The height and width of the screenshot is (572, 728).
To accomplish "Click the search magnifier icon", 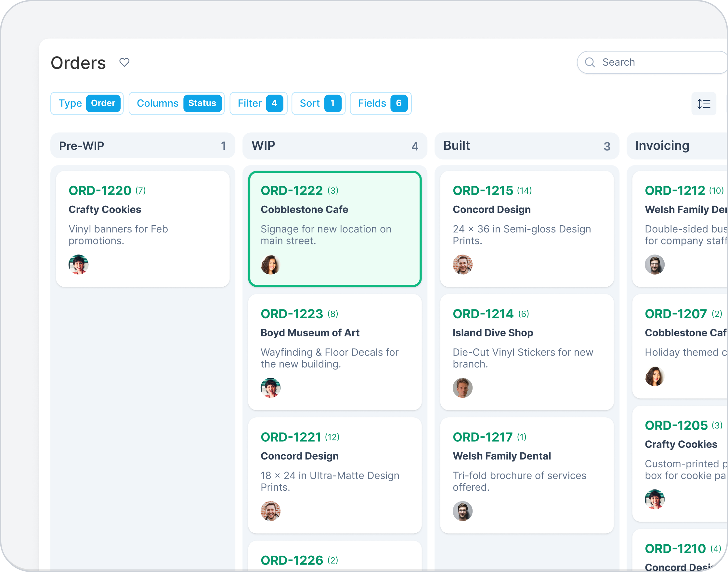I will click(x=590, y=62).
